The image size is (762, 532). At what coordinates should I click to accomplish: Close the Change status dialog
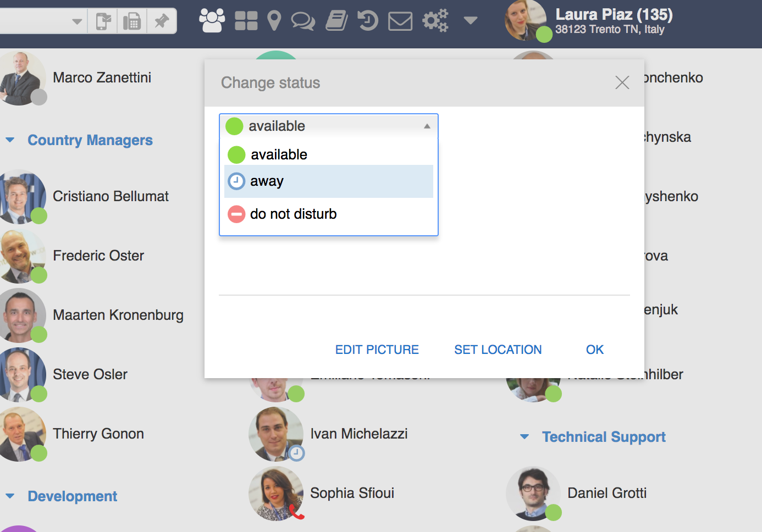[x=622, y=83]
